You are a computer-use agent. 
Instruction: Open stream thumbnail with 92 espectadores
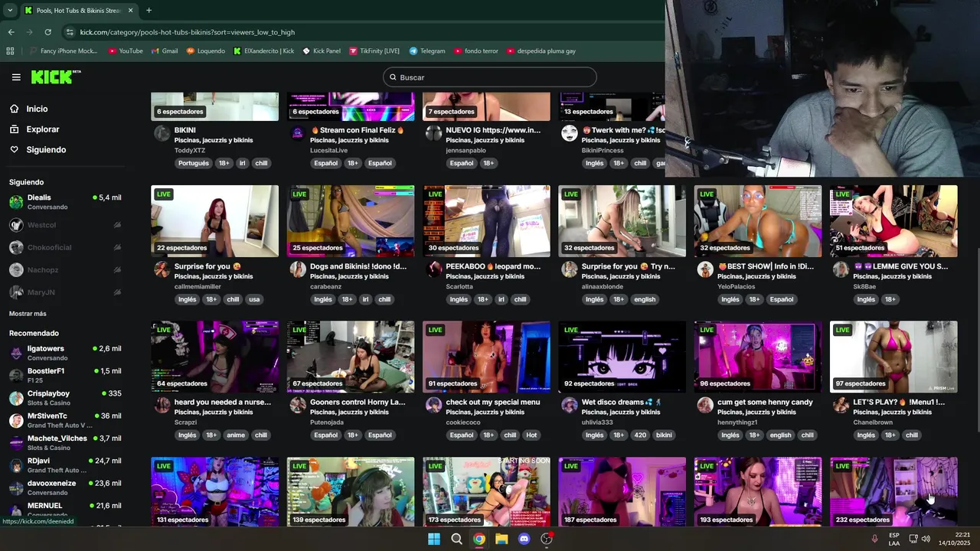[622, 357]
